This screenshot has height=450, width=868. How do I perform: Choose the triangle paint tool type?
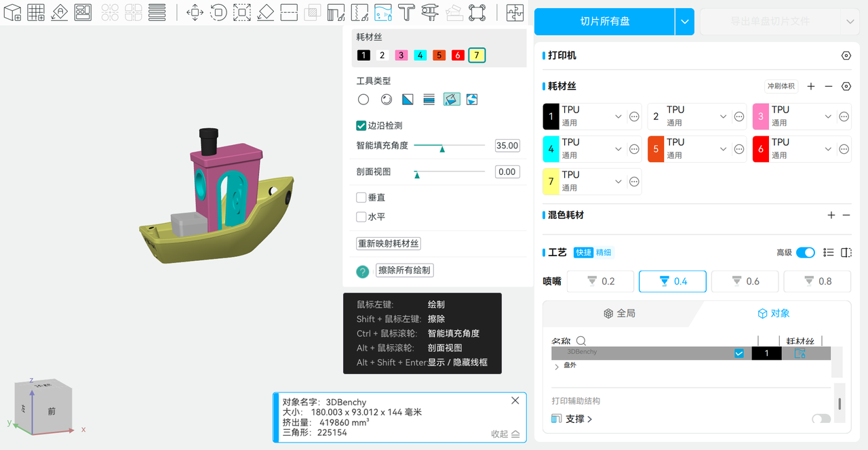pyautogui.click(x=408, y=100)
